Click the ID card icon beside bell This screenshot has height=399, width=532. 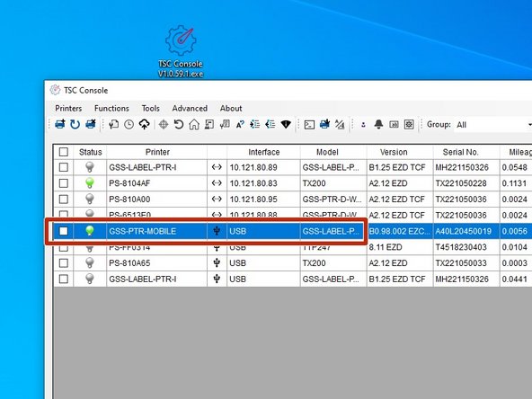tap(394, 125)
